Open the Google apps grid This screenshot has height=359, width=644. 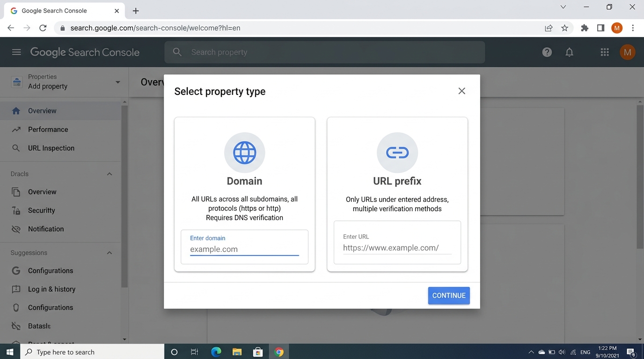pyautogui.click(x=605, y=52)
